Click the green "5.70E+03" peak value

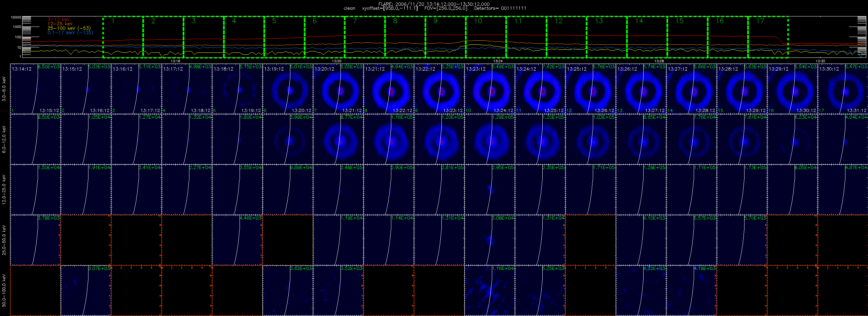[x=755, y=218]
